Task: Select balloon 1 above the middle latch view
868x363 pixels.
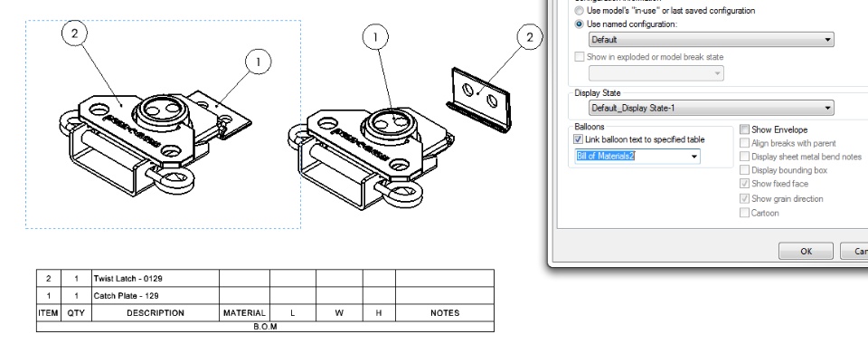Action: pos(376,37)
